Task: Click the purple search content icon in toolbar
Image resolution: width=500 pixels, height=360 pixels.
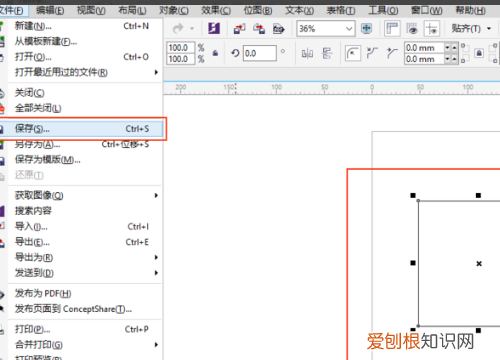Action: click(x=214, y=29)
